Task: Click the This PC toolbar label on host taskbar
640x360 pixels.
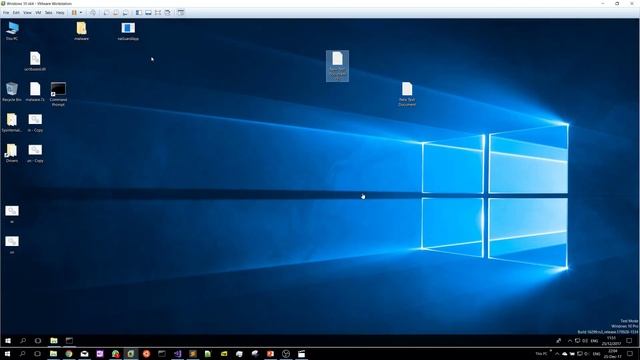Action: (x=541, y=354)
